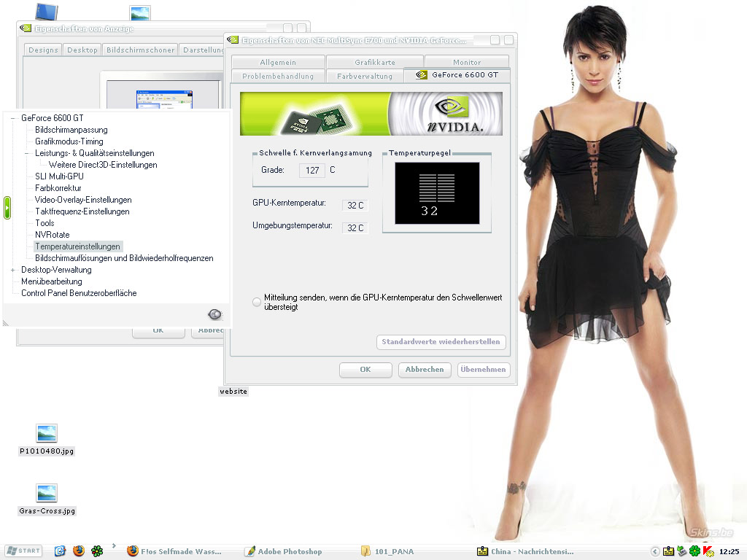The height and width of the screenshot is (560, 747).
Task: Launch Firefox from quick launch bar
Action: [x=79, y=551]
